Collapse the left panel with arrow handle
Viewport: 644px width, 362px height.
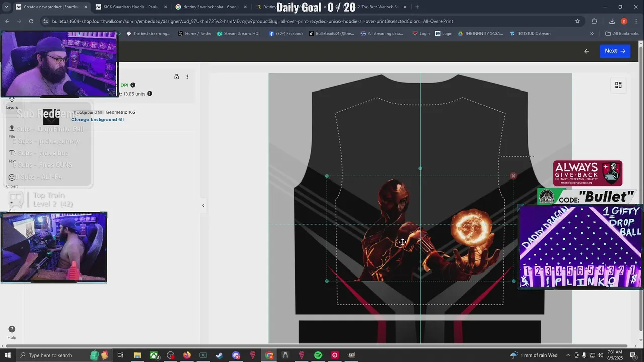pos(203,205)
